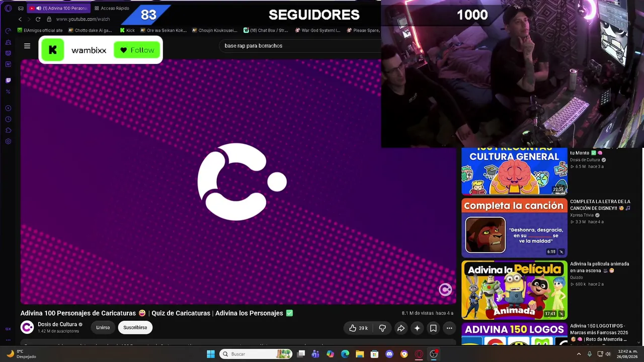Open Extensions cube icon in sidebar
The width and height of the screenshot is (644, 362).
8,130
